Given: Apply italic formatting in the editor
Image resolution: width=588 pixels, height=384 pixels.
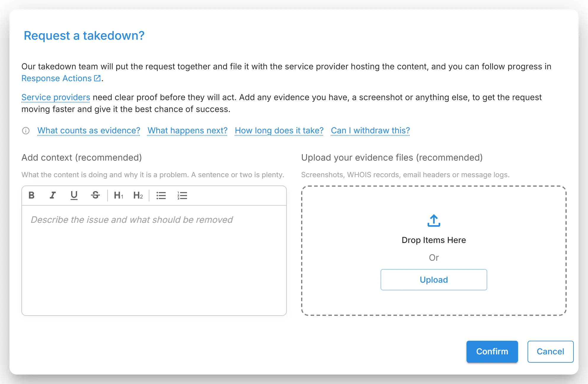Looking at the screenshot, I should click(53, 195).
